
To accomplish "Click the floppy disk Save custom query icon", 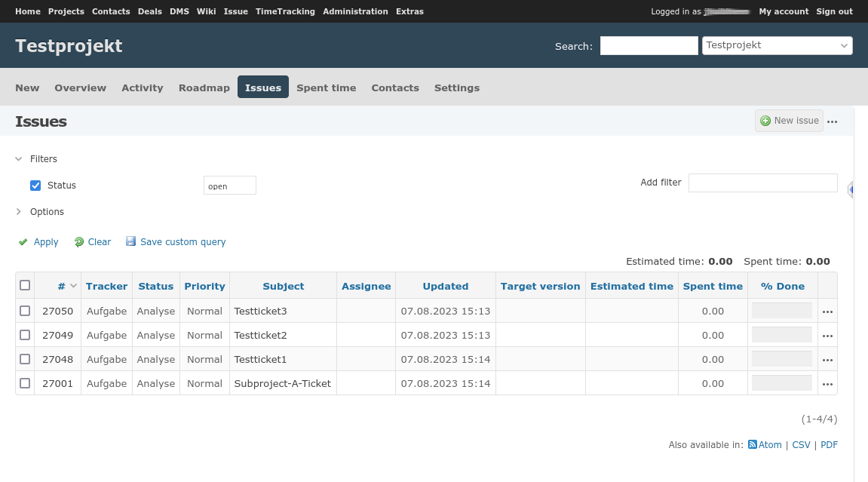I will pos(131,242).
